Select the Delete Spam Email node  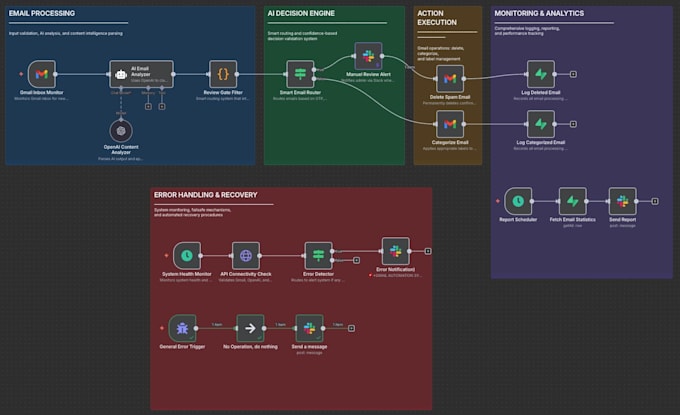(x=450, y=78)
